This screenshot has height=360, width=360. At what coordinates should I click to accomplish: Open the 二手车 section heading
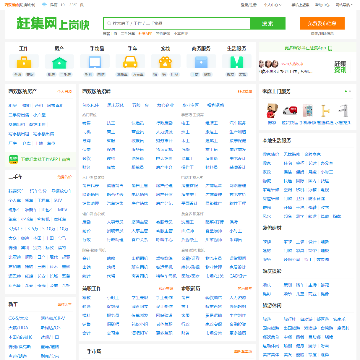click(x=16, y=177)
